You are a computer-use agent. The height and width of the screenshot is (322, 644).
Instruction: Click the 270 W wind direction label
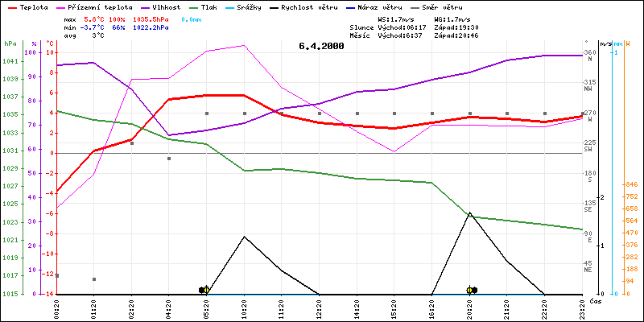(x=588, y=115)
